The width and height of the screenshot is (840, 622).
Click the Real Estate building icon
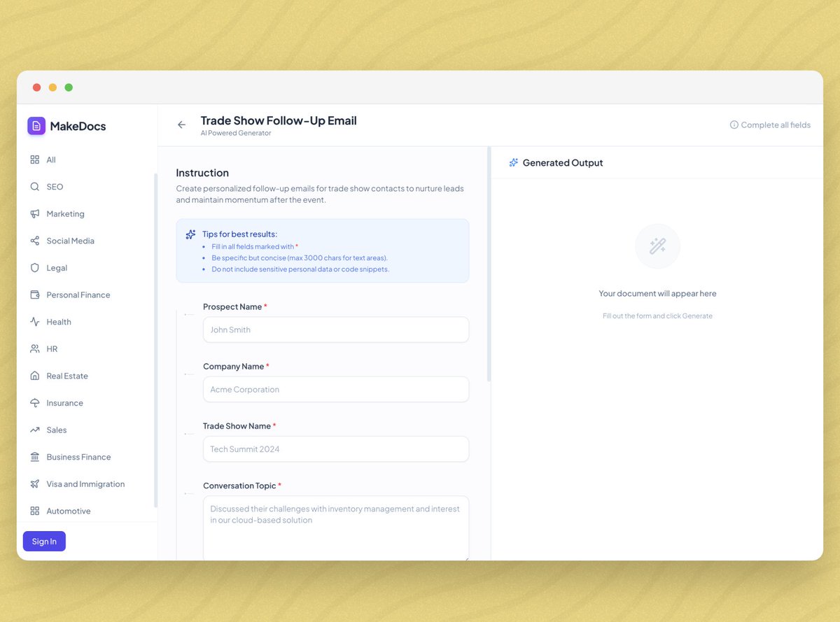[x=35, y=376]
